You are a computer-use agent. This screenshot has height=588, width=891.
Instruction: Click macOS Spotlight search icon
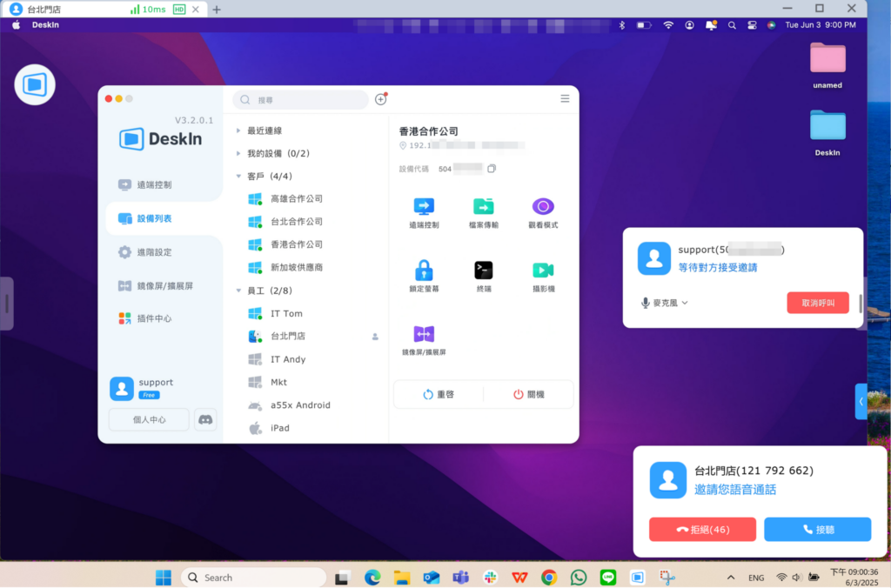pos(732,25)
